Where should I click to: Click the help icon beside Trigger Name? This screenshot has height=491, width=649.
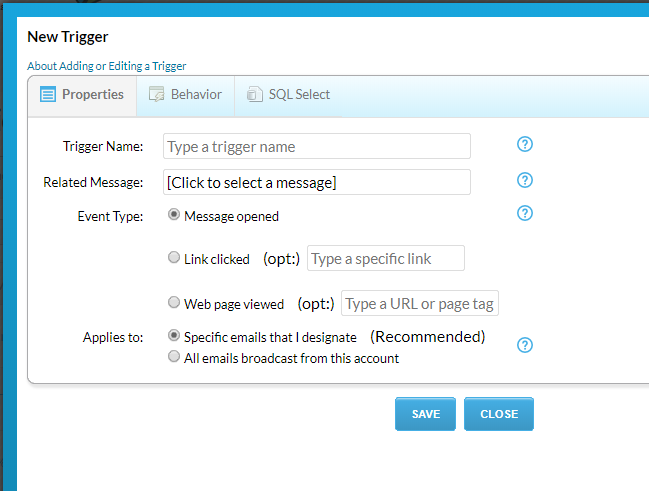click(x=525, y=145)
